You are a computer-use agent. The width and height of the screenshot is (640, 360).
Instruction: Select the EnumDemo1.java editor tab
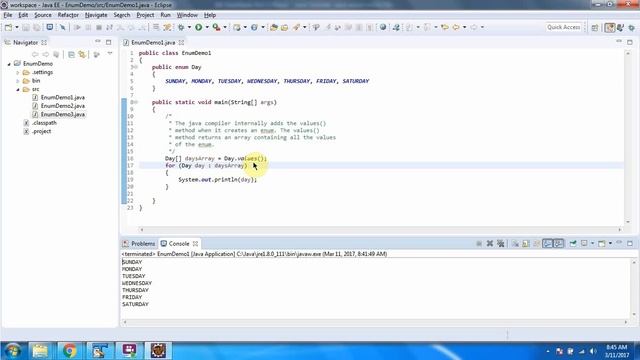coord(153,42)
